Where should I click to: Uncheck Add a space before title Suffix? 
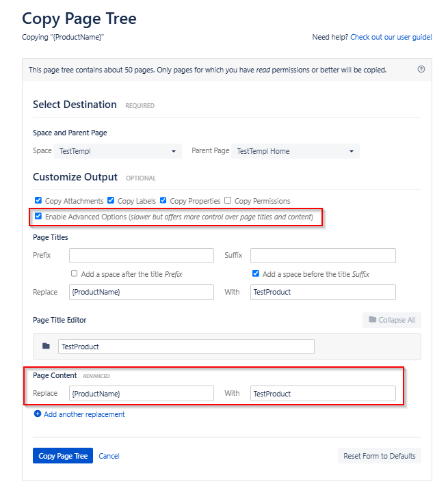point(256,273)
